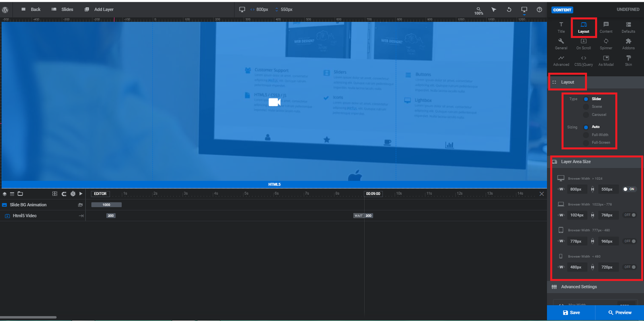Screen dimensions: 644x321
Task: Open the Addons puzzle icon
Action: pyautogui.click(x=628, y=44)
